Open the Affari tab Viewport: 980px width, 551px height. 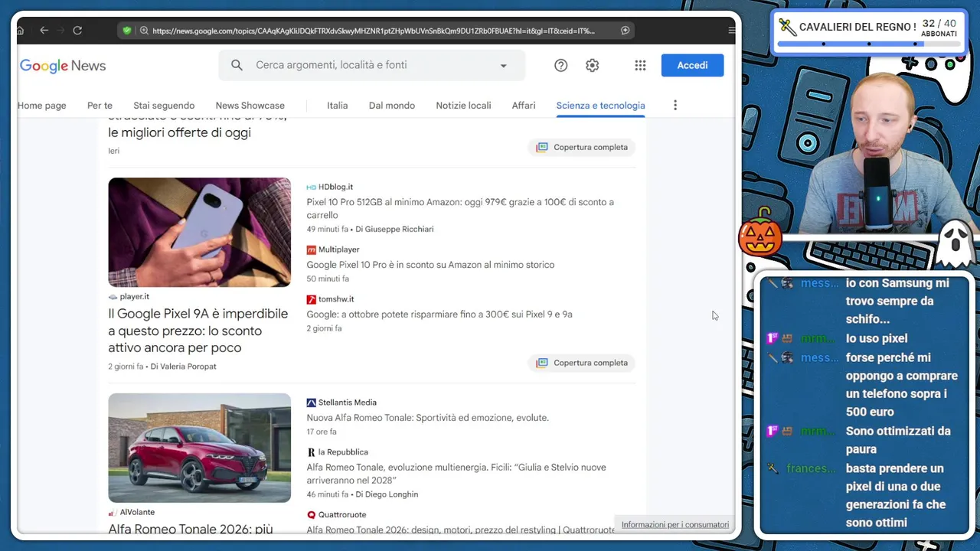pos(524,106)
